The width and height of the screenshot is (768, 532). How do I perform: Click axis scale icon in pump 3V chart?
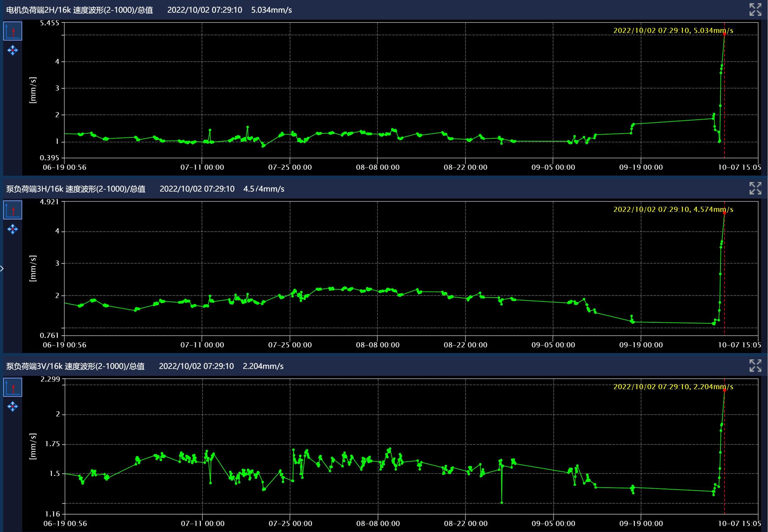13,387
